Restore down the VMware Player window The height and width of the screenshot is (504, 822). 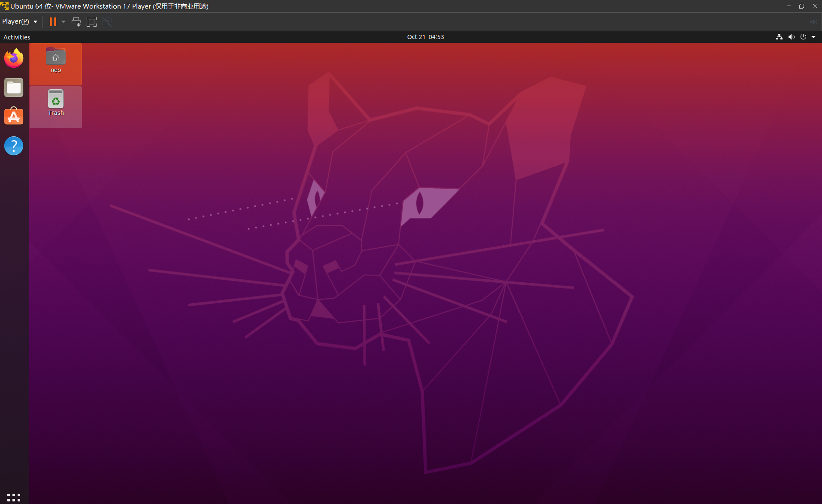point(801,6)
